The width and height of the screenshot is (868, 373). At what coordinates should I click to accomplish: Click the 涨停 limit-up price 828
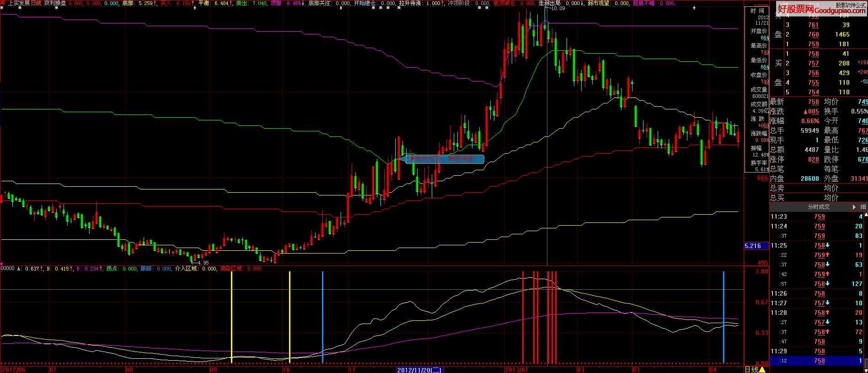tap(813, 160)
